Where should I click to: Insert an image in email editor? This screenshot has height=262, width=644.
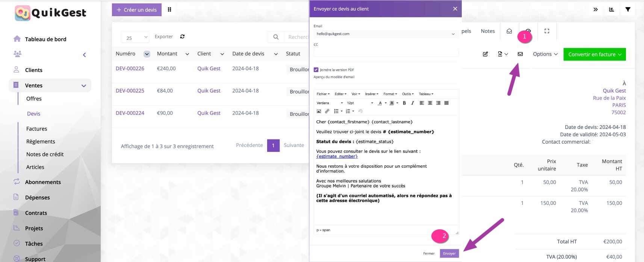(x=319, y=111)
